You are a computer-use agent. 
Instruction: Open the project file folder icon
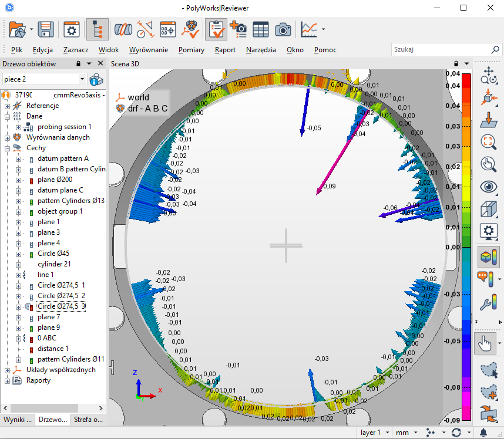tap(17, 29)
